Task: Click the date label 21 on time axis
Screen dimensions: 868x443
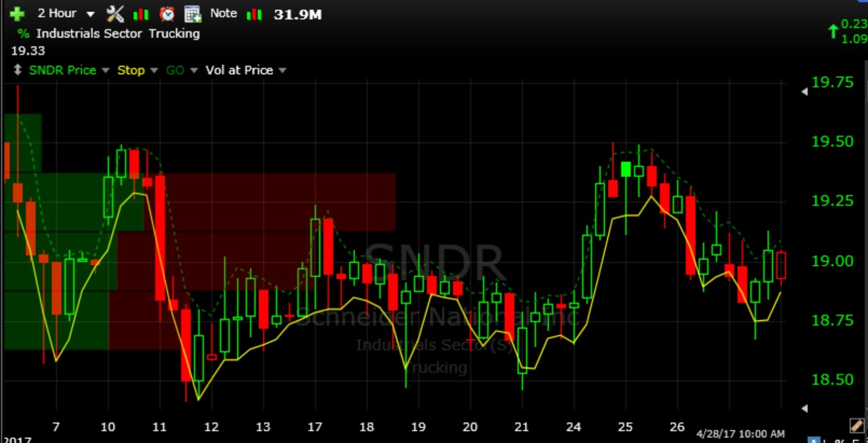Action: (x=521, y=427)
